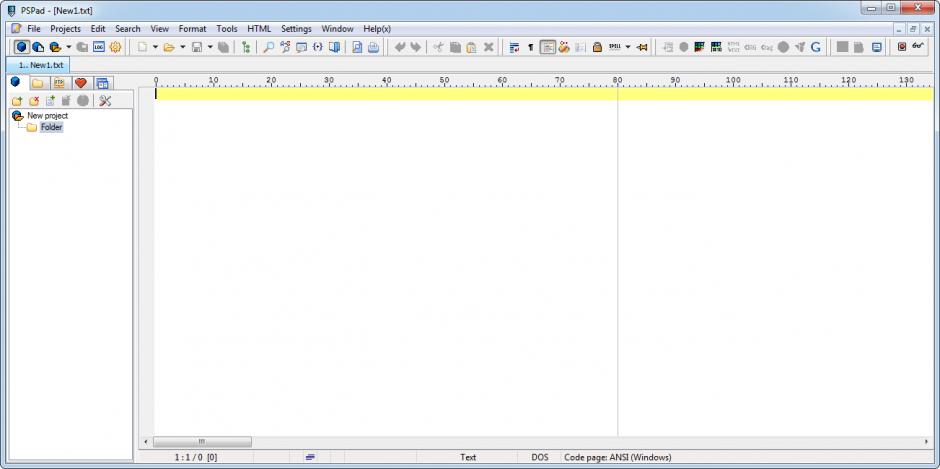Click the glasses icon at toolbar end
The height and width of the screenshot is (469, 940).
(x=917, y=47)
